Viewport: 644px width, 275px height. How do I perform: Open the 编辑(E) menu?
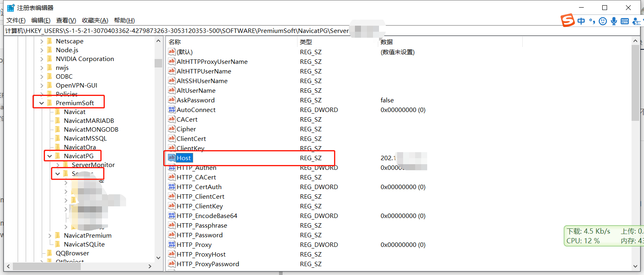point(41,20)
